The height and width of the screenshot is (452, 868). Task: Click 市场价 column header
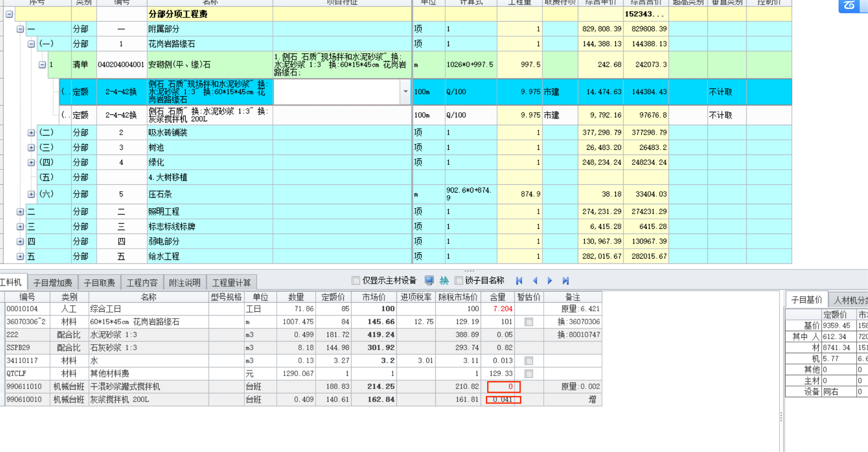coord(374,297)
